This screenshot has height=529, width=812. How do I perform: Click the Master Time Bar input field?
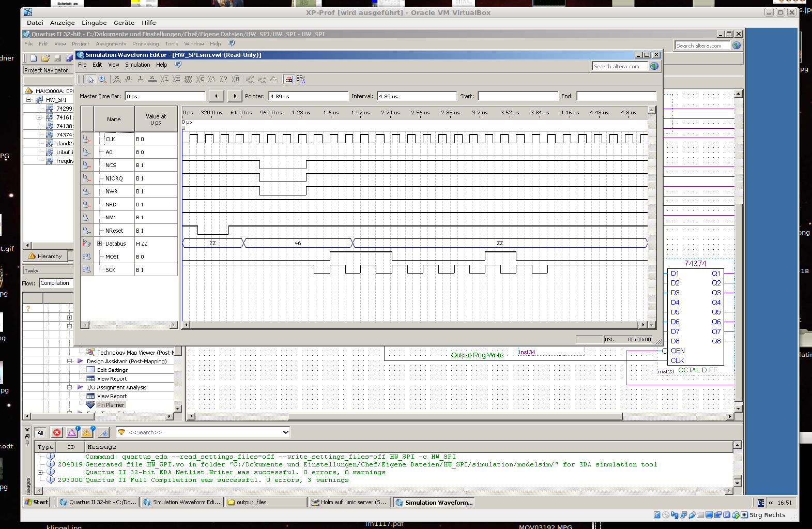coord(165,96)
